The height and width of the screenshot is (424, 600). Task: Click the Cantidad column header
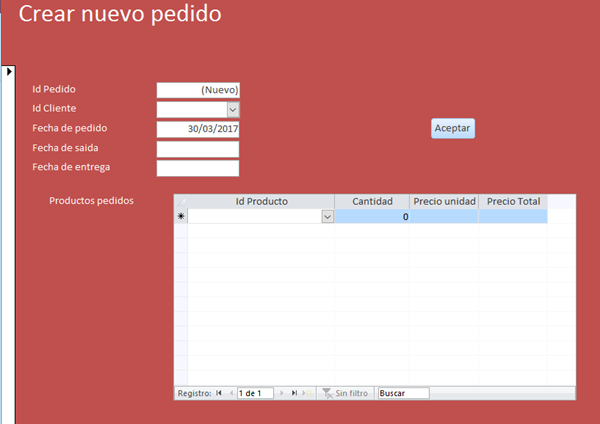(x=372, y=202)
